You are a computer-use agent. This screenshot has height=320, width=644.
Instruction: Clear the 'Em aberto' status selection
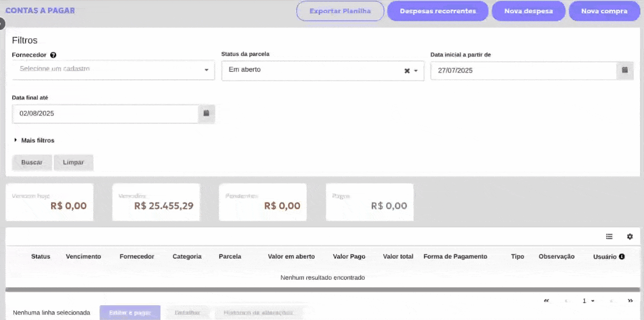(407, 71)
